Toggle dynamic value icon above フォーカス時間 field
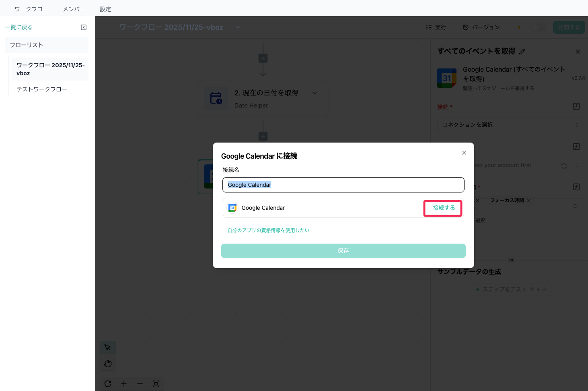588x391 pixels. (576, 187)
